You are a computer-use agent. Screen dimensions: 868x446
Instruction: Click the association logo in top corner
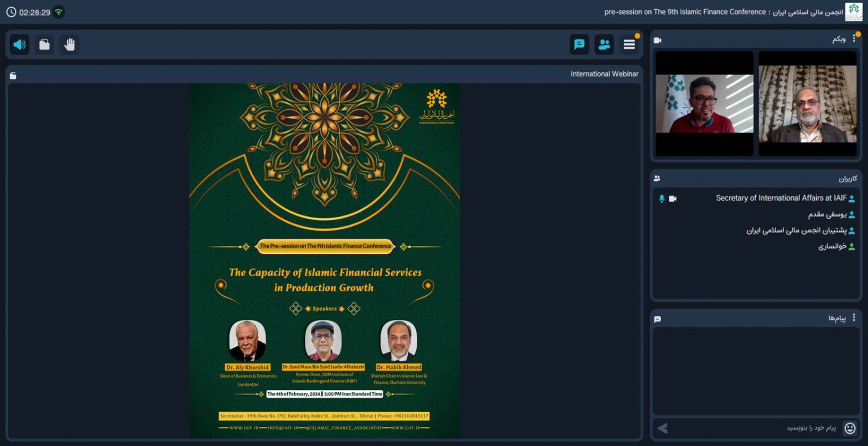click(x=854, y=12)
